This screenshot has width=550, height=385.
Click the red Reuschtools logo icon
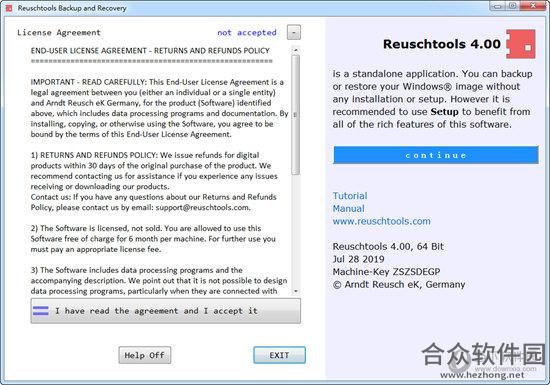[x=521, y=44]
